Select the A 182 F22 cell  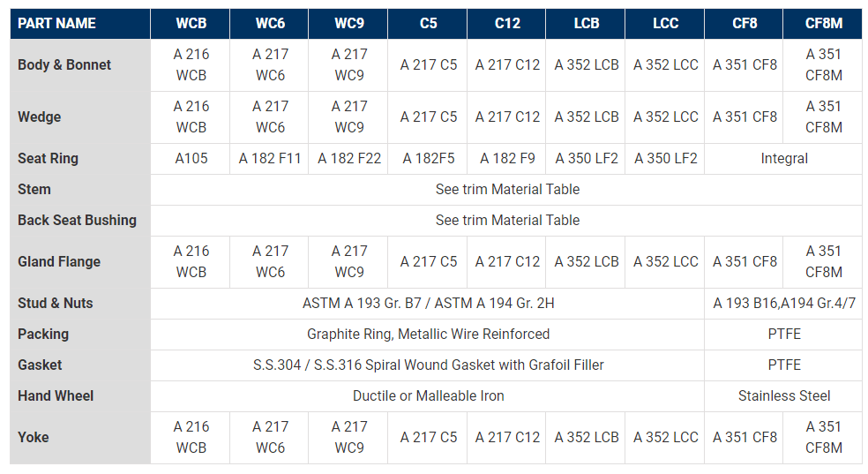click(x=349, y=159)
